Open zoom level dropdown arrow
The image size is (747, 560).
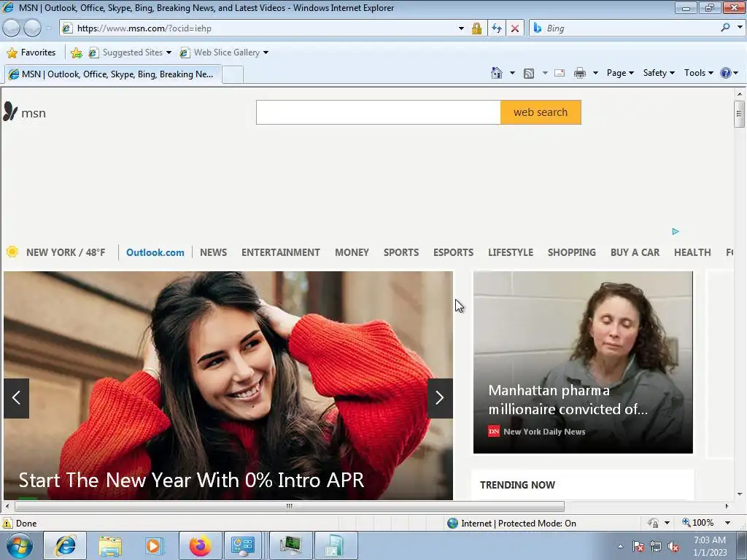[727, 523]
